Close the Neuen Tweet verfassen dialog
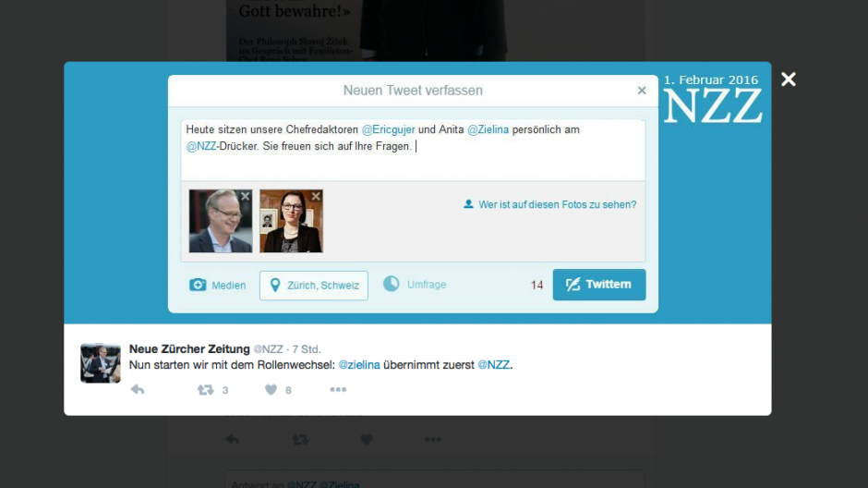Screen dimensions: 868x488 pyautogui.click(x=642, y=91)
